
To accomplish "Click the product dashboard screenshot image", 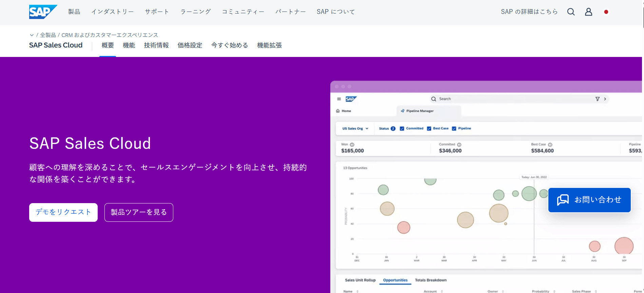I will pyautogui.click(x=486, y=187).
